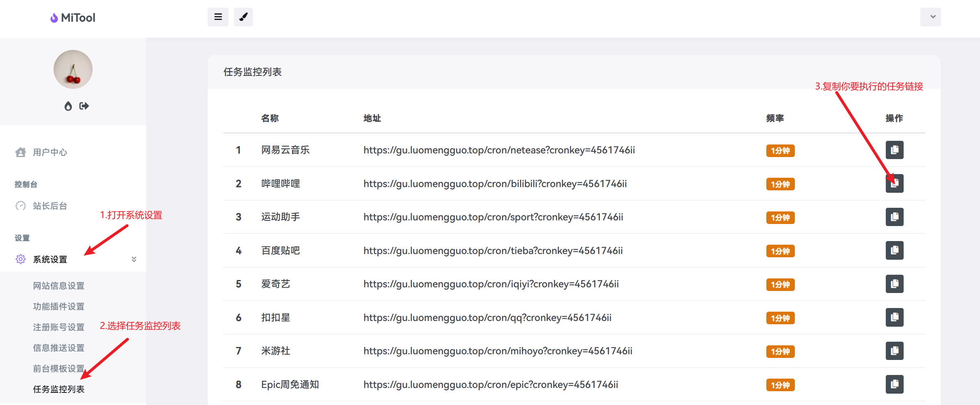Copy the 网易云音乐 task link
The width and height of the screenshot is (980, 405).
point(894,150)
